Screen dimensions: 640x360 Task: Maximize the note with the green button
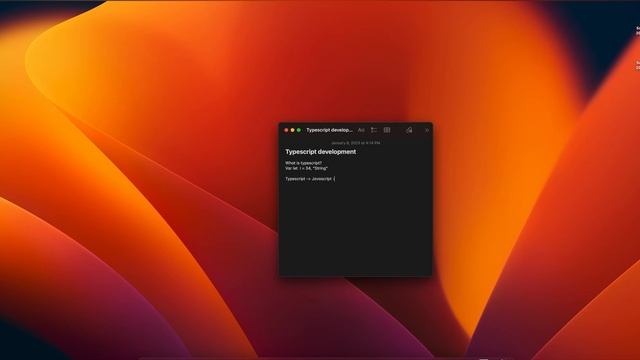(x=299, y=130)
